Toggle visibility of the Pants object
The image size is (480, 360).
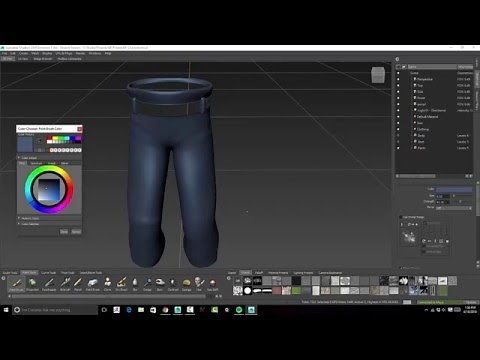coord(398,148)
